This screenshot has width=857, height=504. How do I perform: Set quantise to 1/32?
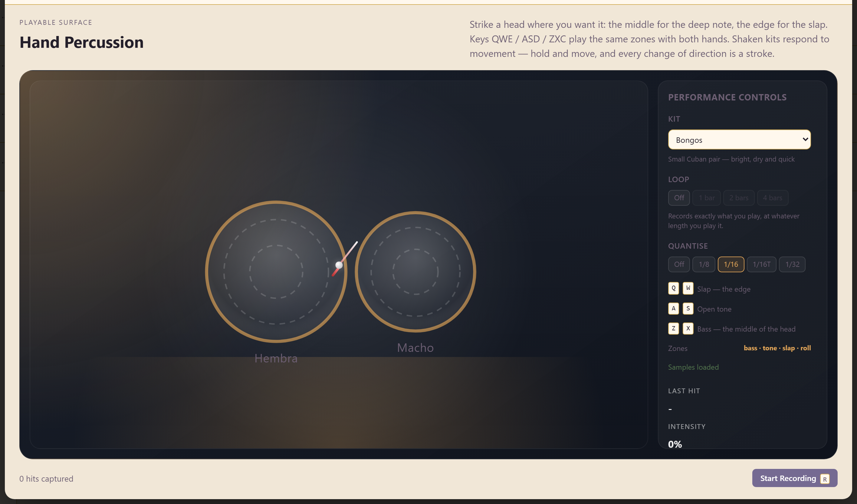coord(792,264)
